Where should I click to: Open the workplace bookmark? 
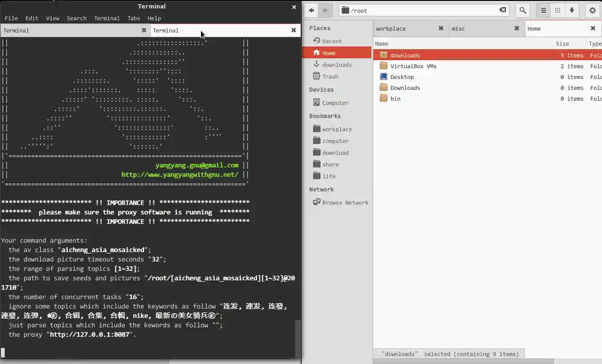coord(337,129)
